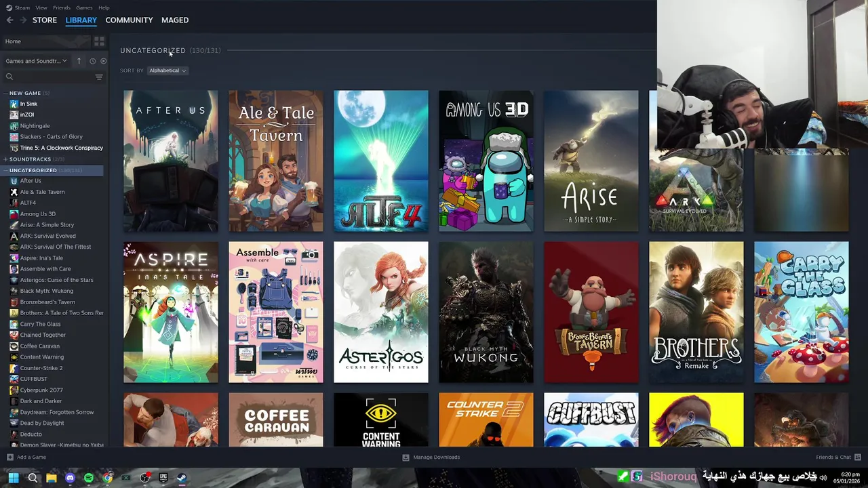
Task: Open Brothers Remake cover
Action: (696, 312)
